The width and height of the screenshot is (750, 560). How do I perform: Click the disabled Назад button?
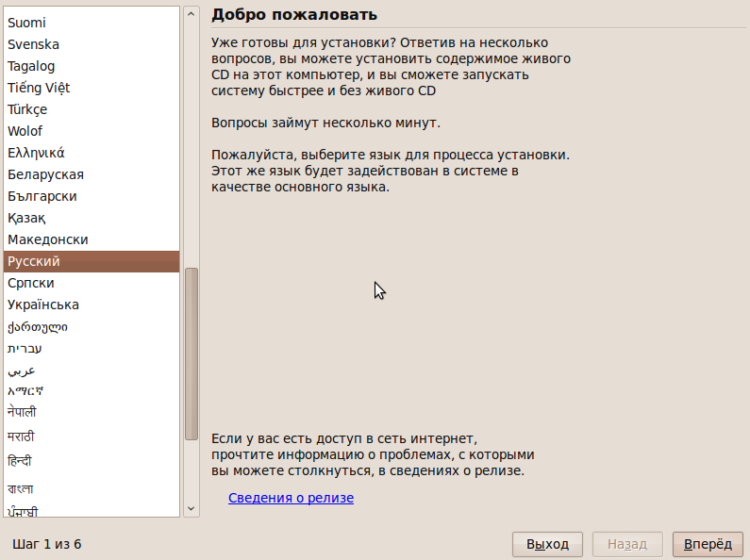click(x=627, y=544)
